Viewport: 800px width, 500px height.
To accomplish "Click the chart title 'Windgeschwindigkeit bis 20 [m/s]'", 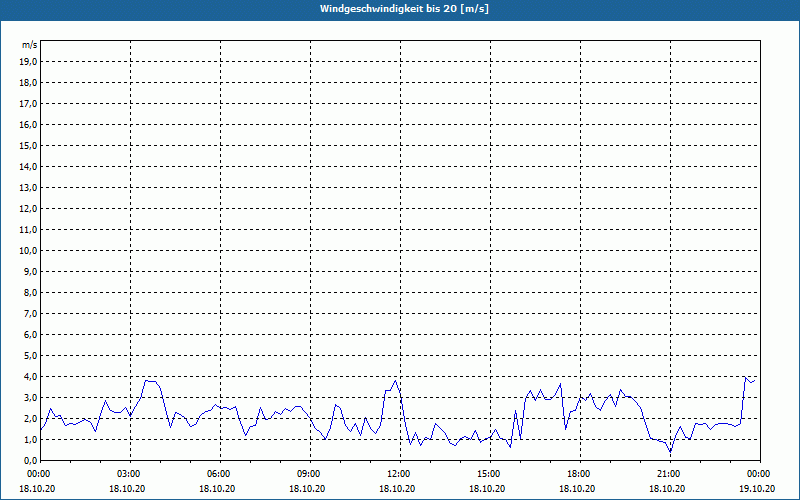I will tap(404, 9).
